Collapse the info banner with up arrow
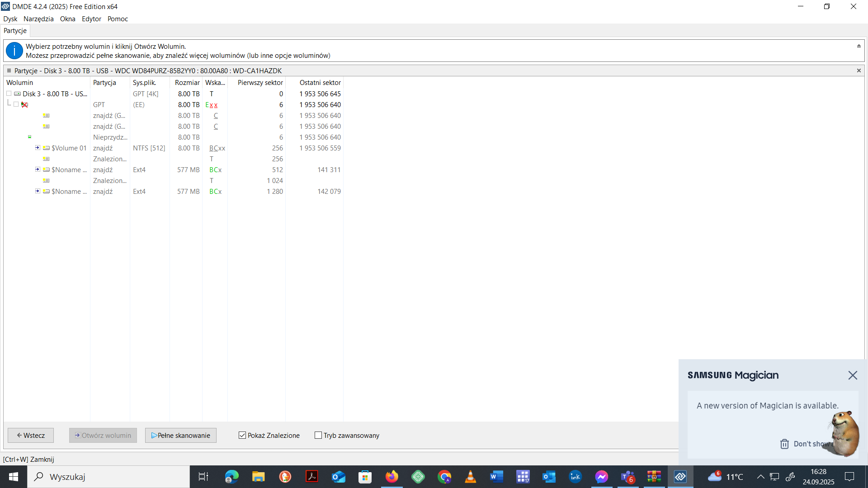This screenshot has height=488, width=868. tap(859, 46)
